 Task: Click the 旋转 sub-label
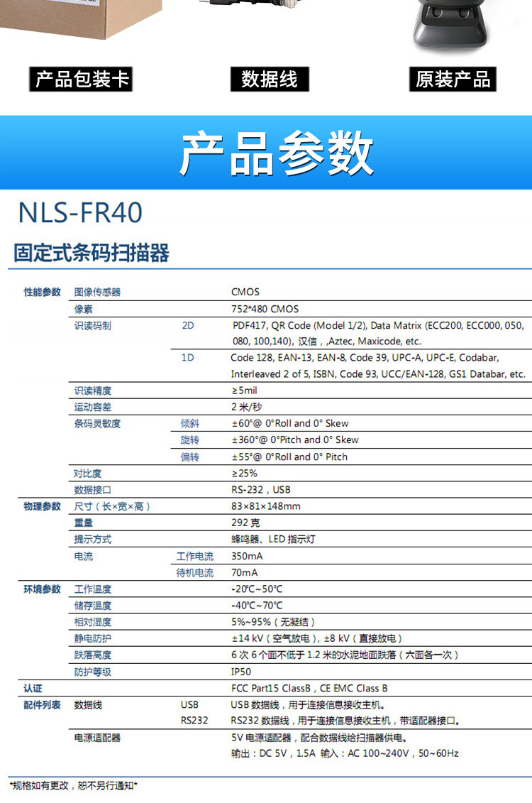click(190, 440)
